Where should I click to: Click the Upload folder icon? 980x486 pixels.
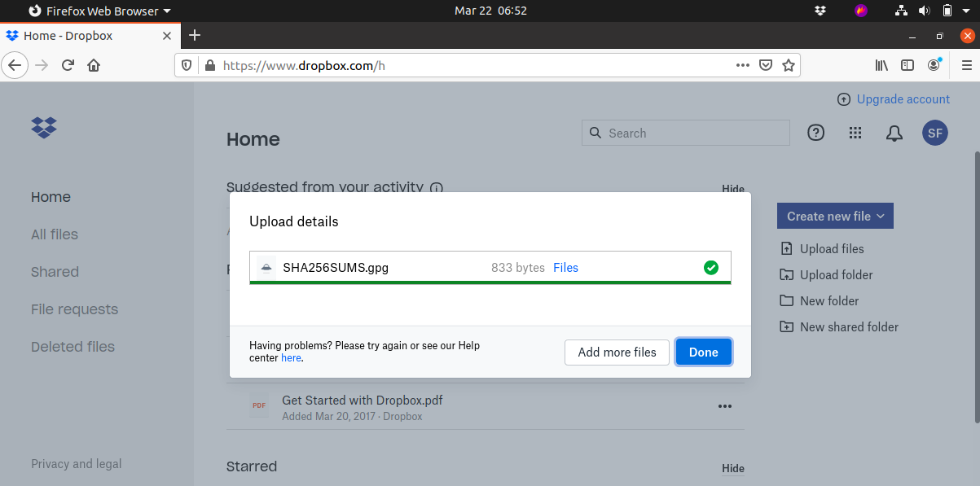[786, 275]
